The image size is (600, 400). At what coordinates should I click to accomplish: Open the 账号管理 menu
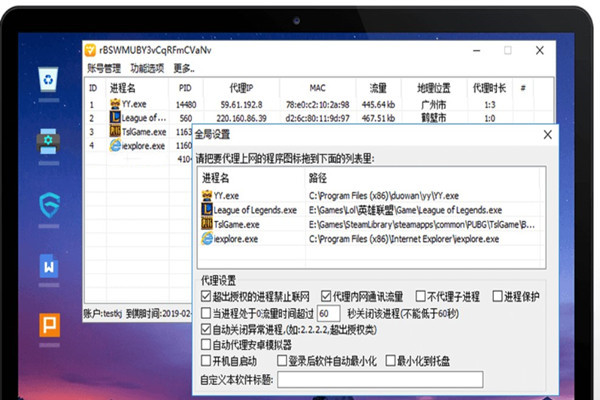(104, 69)
